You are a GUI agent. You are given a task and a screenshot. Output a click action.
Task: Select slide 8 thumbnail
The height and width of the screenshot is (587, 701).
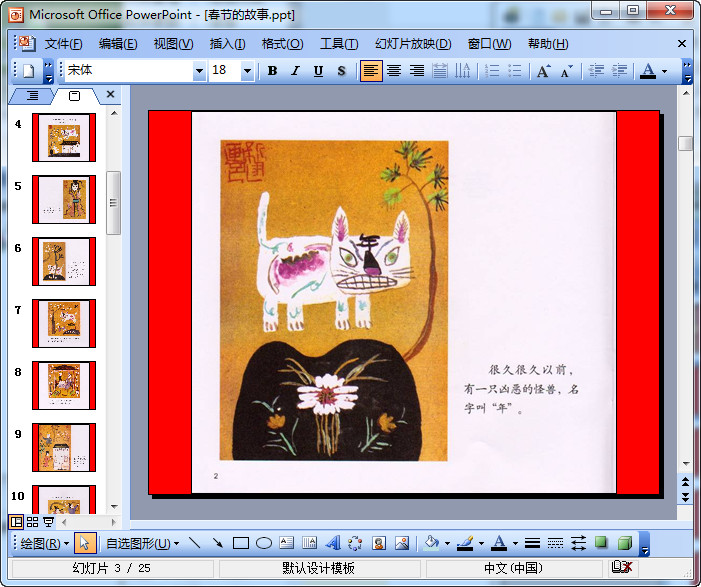64,385
